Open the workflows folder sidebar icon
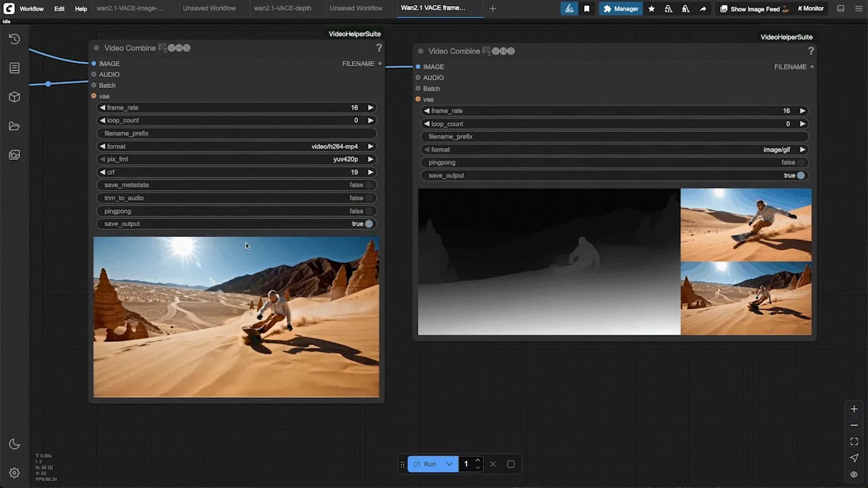 point(14,126)
